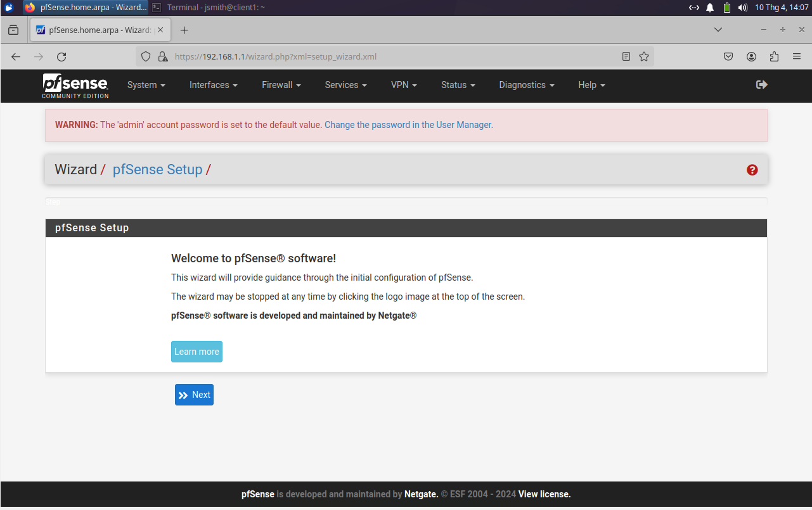Image resolution: width=812 pixels, height=510 pixels.
Task: Click the Netgate link in footer
Action: (421, 494)
